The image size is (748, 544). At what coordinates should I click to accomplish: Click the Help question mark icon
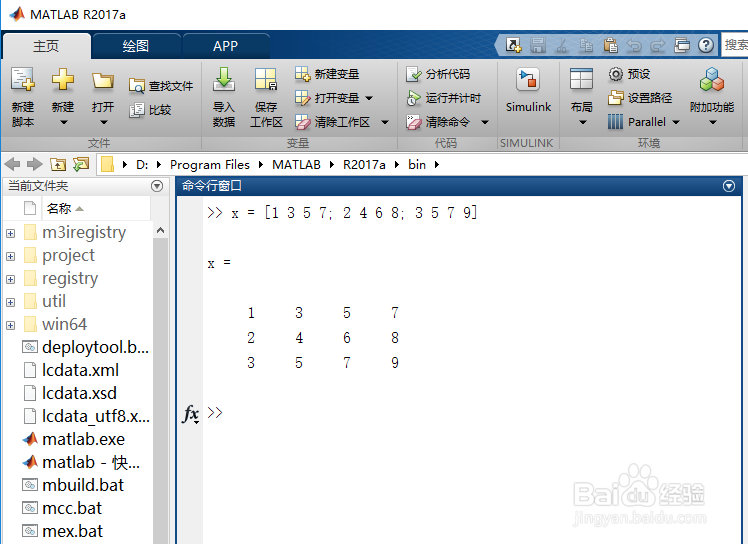[706, 45]
